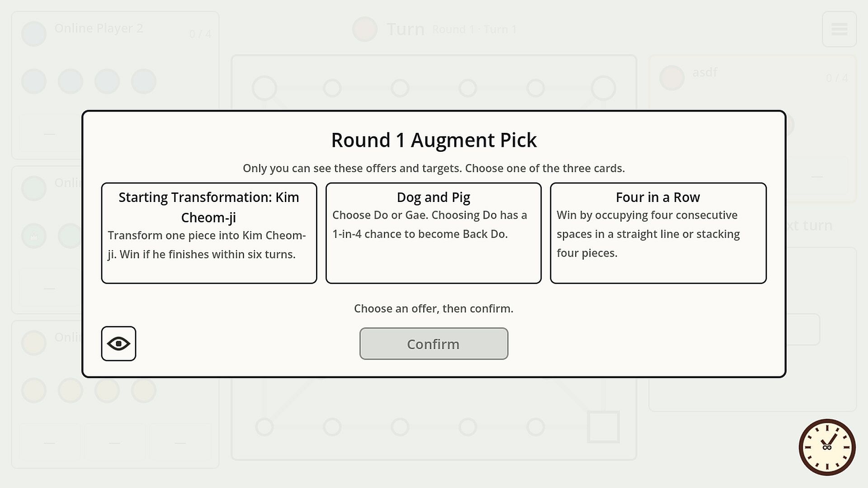Click the infinity clock timer icon
This screenshot has height=488, width=868.
pos(827,447)
